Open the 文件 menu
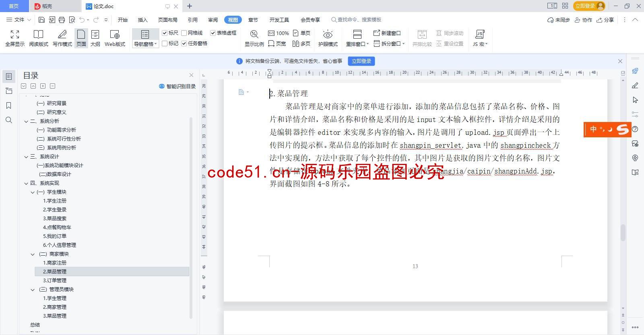 pos(19,20)
